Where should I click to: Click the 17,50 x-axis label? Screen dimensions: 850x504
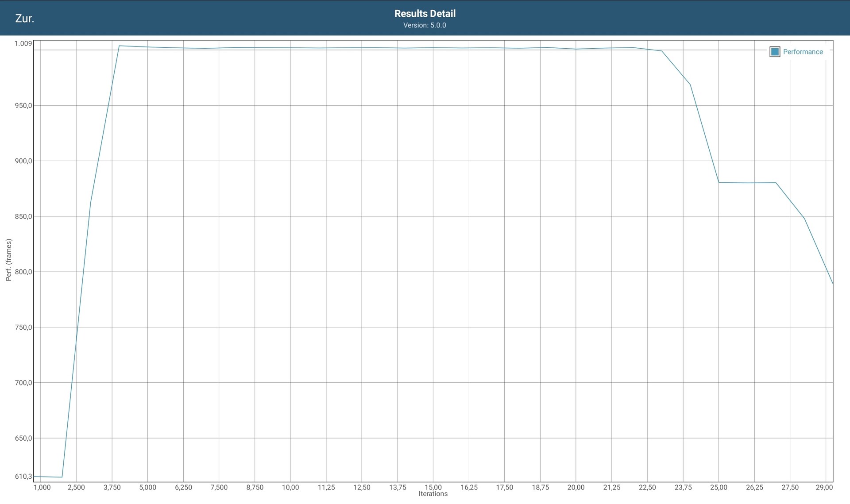point(504,487)
